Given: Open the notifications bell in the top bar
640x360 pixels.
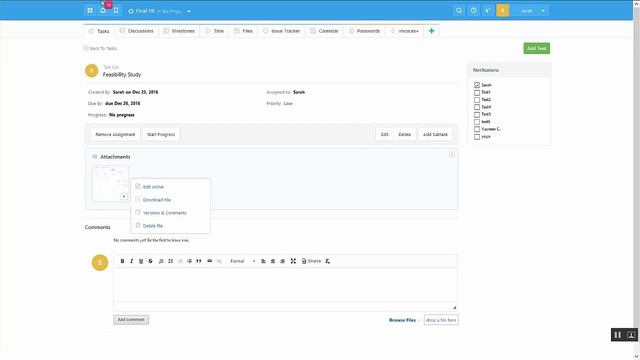Looking at the screenshot, I should [103, 11].
